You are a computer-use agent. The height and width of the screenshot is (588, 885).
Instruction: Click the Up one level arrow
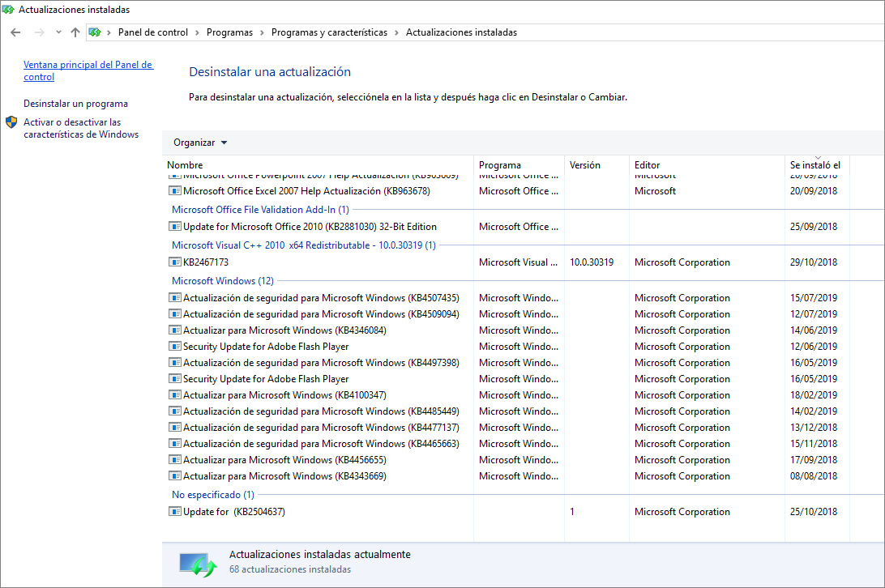pos(75,32)
